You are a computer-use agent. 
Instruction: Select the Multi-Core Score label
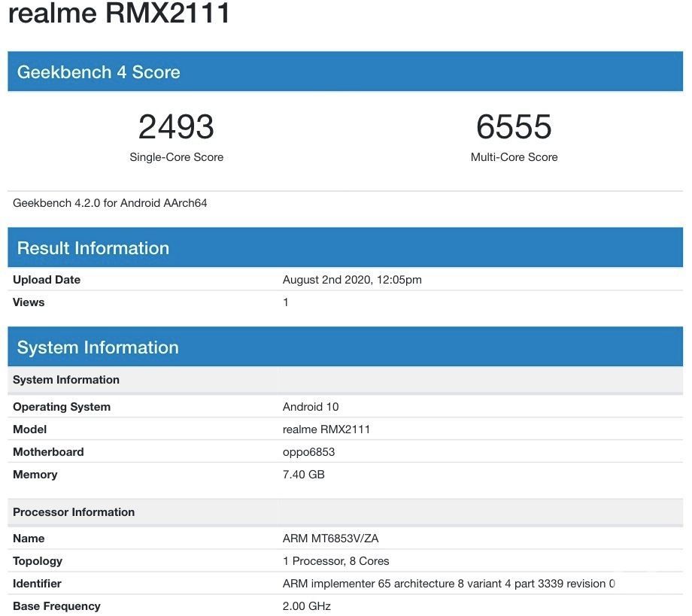[514, 157]
